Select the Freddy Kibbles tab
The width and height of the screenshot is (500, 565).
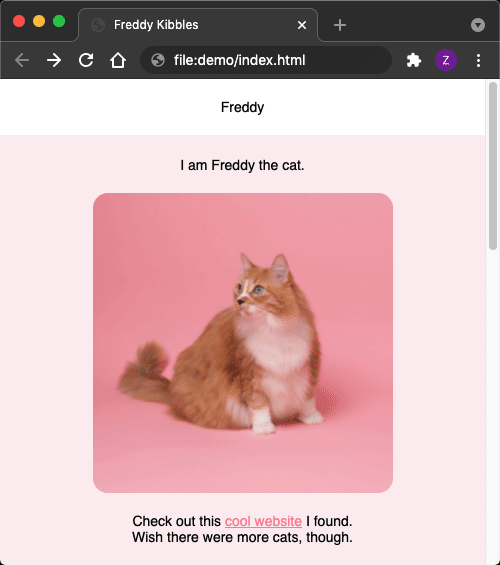(x=198, y=25)
